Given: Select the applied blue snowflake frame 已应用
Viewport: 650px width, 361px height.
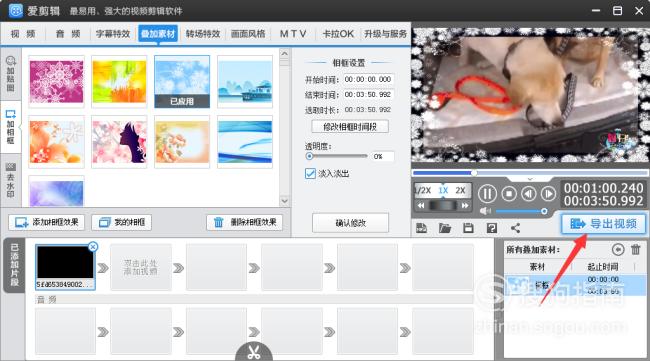Looking at the screenshot, I should tap(182, 82).
